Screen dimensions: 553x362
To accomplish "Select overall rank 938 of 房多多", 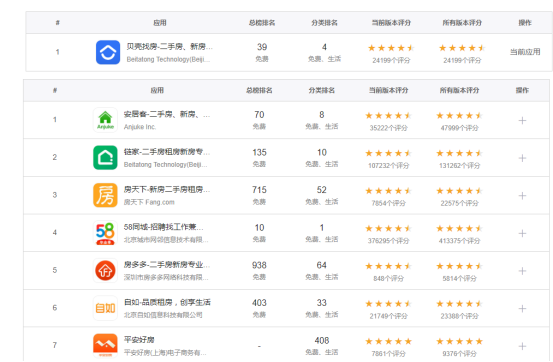I will click(259, 265).
